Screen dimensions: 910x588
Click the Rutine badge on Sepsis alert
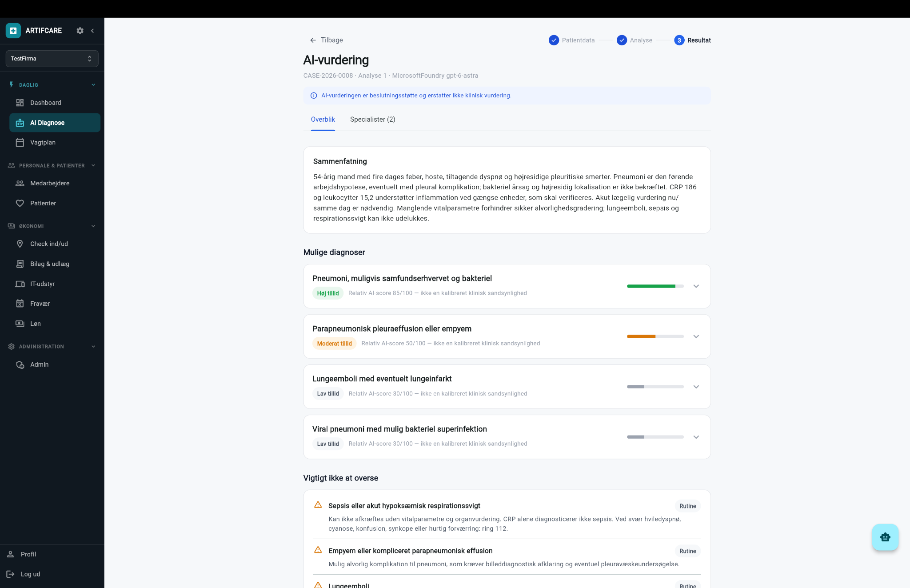click(x=687, y=506)
